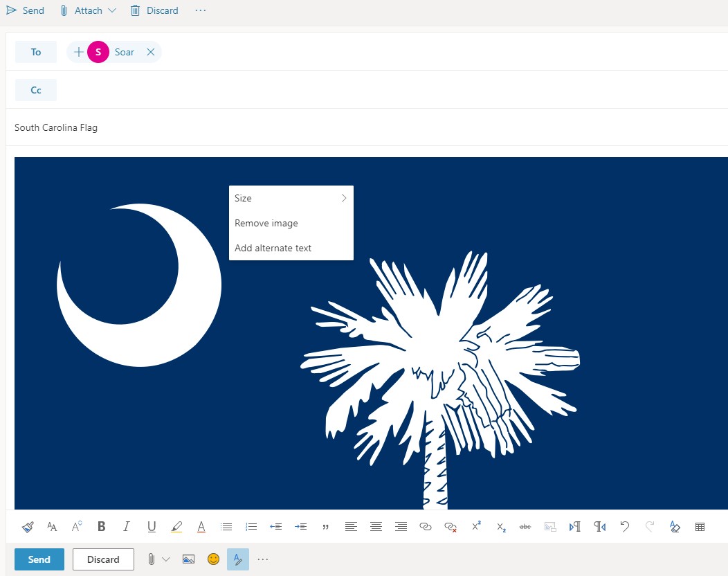Open the font size picker
The width and height of the screenshot is (728, 576).
point(52,527)
